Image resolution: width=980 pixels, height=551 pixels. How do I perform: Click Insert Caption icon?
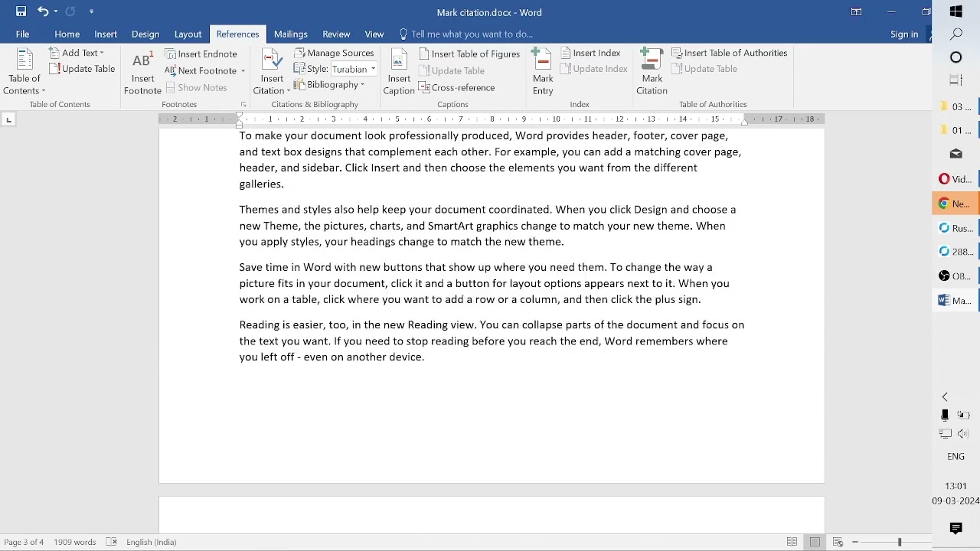[x=399, y=72]
